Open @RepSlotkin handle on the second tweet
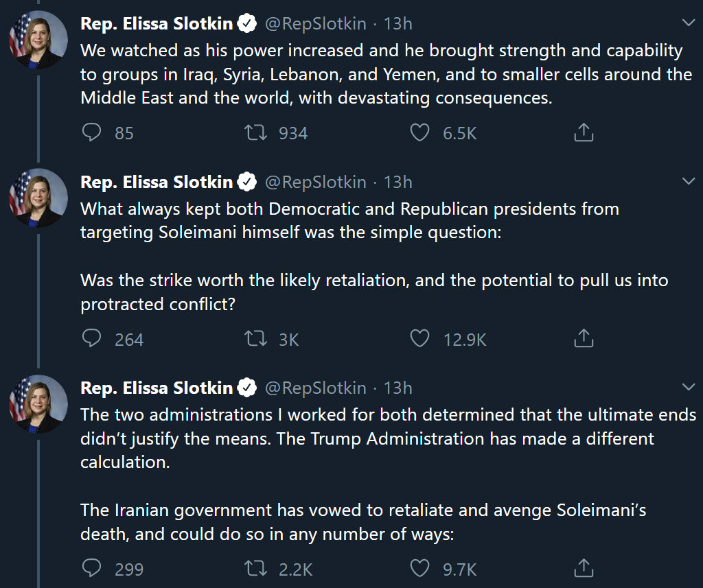This screenshot has width=703, height=588. pos(315,182)
